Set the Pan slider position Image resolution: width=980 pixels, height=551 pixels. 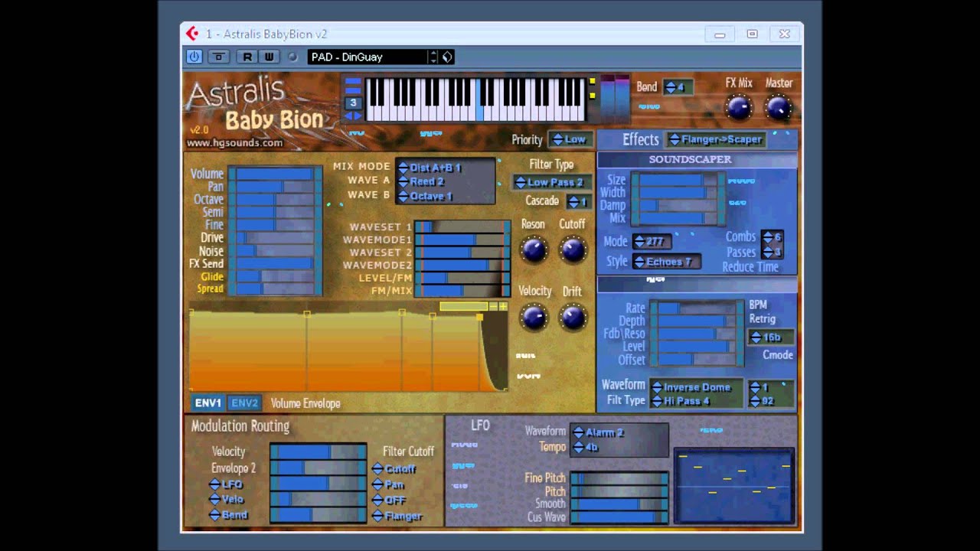(x=275, y=187)
